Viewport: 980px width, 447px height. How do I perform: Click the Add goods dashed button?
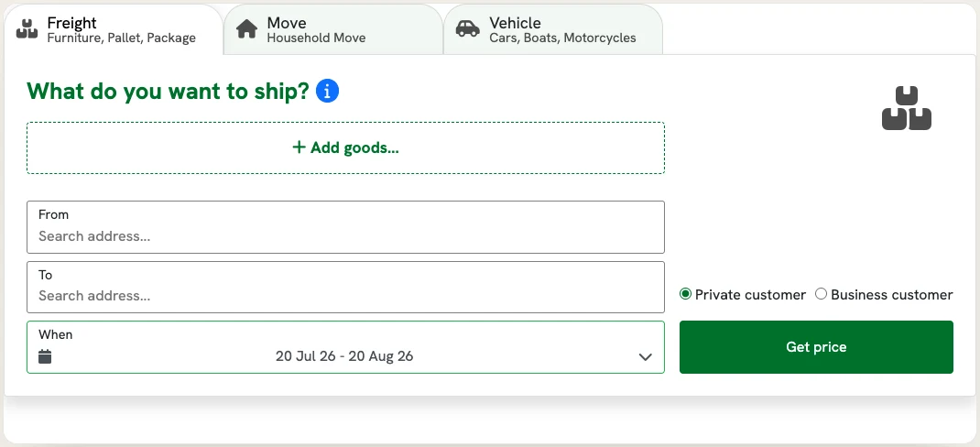point(345,147)
